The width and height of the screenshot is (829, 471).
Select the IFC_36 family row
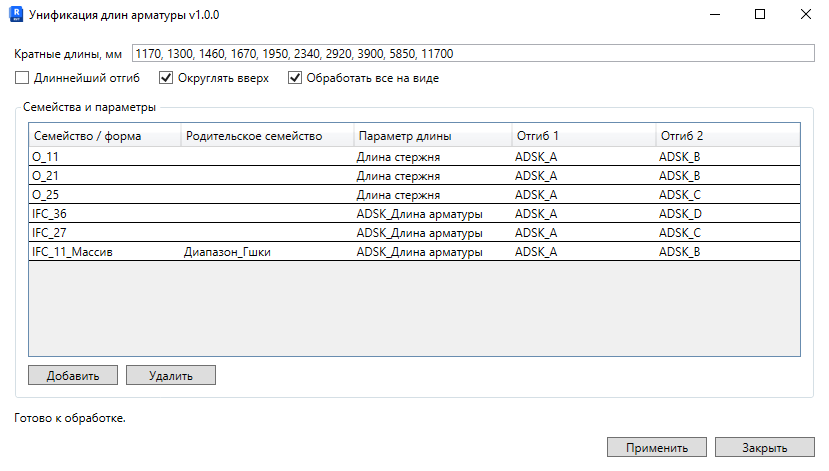click(x=414, y=214)
